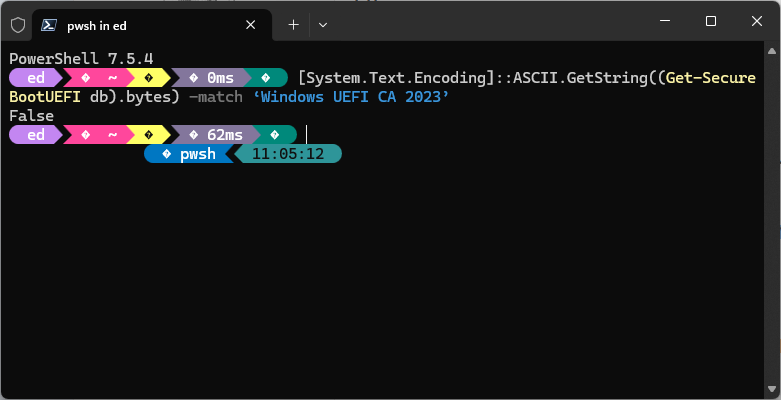
Task: Click the command input cursor on second prompt
Action: click(x=307, y=134)
